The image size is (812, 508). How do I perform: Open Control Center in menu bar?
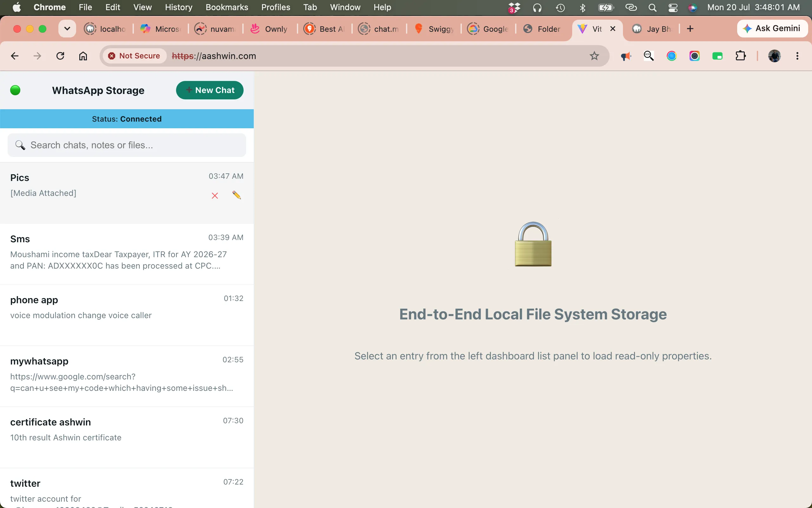pyautogui.click(x=673, y=7)
